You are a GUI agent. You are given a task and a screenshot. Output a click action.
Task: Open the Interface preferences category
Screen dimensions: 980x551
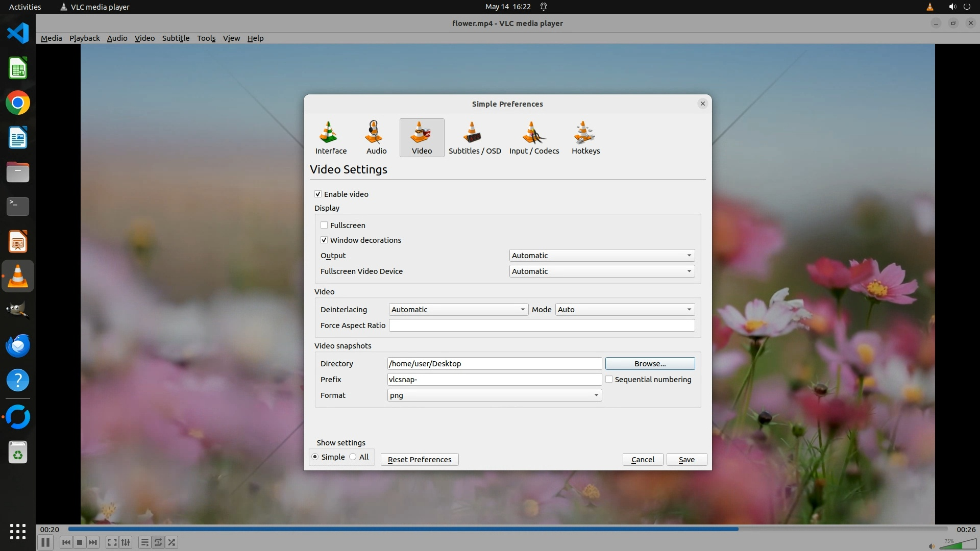tap(330, 138)
